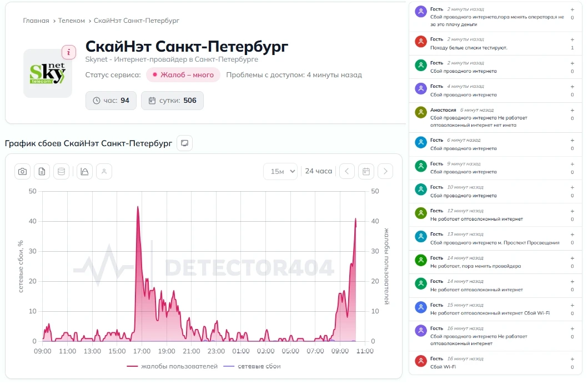Toggle the сетевые сбои legend series
The image size is (588, 384).
click(252, 366)
